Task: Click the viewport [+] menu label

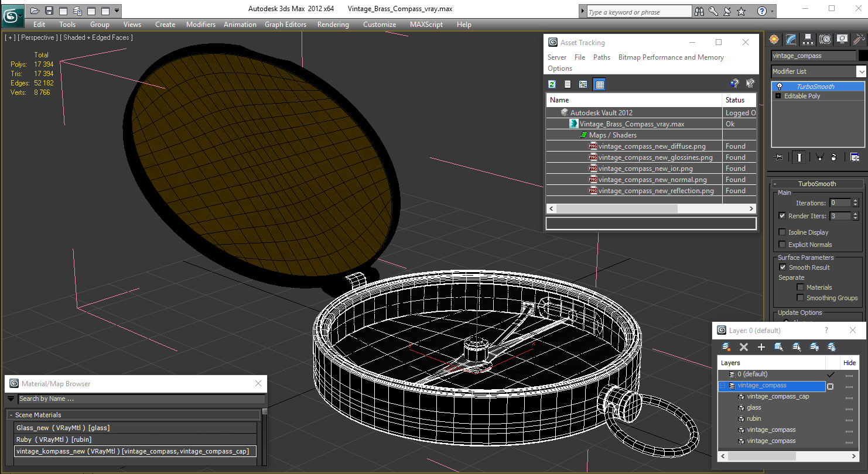Action: coord(11,37)
